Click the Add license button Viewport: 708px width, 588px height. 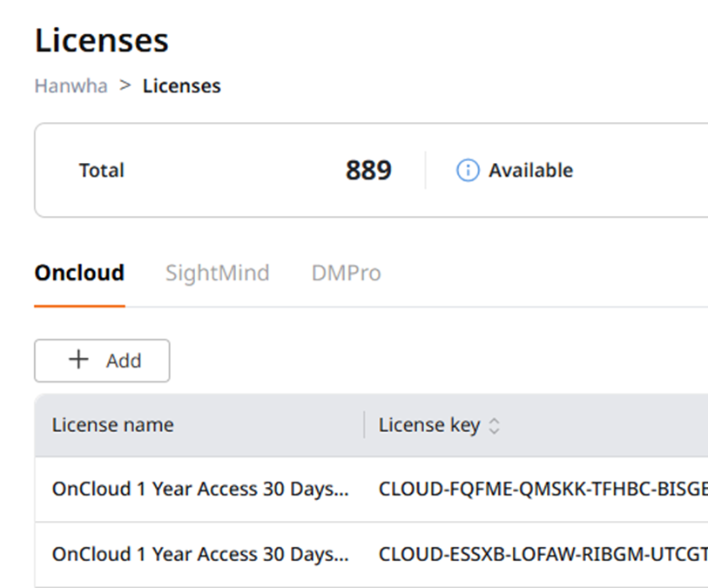tap(102, 361)
